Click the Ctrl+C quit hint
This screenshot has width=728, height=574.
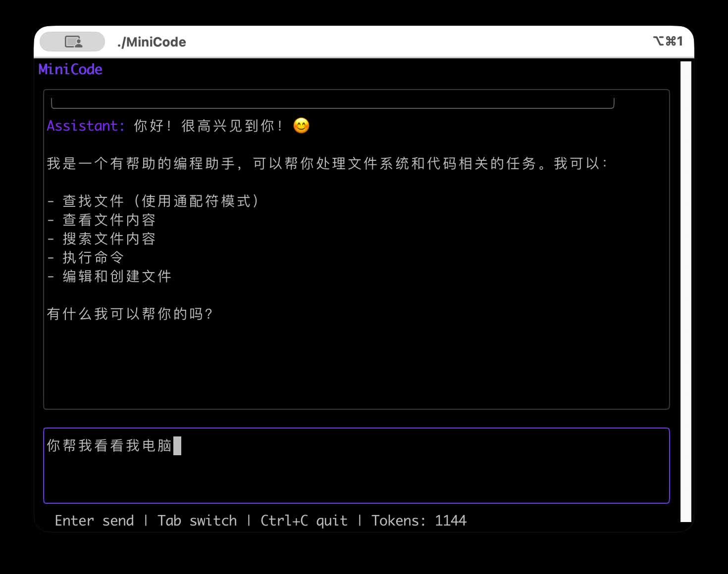[x=304, y=521]
